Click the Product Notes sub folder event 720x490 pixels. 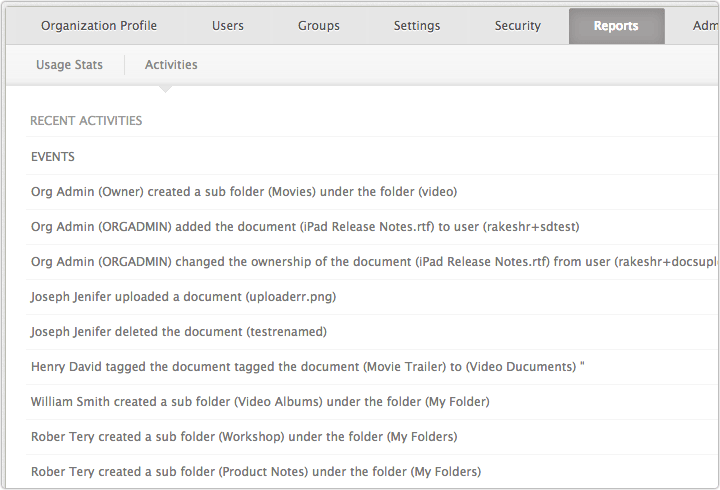click(x=256, y=472)
